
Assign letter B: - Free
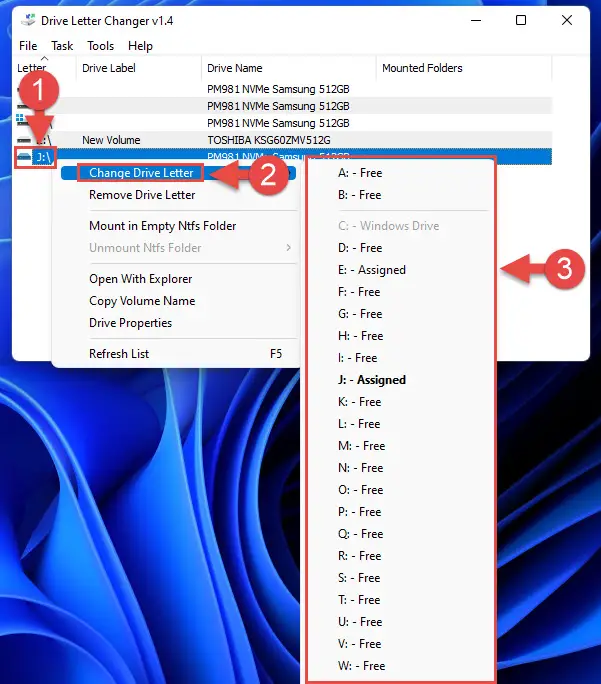coord(359,195)
